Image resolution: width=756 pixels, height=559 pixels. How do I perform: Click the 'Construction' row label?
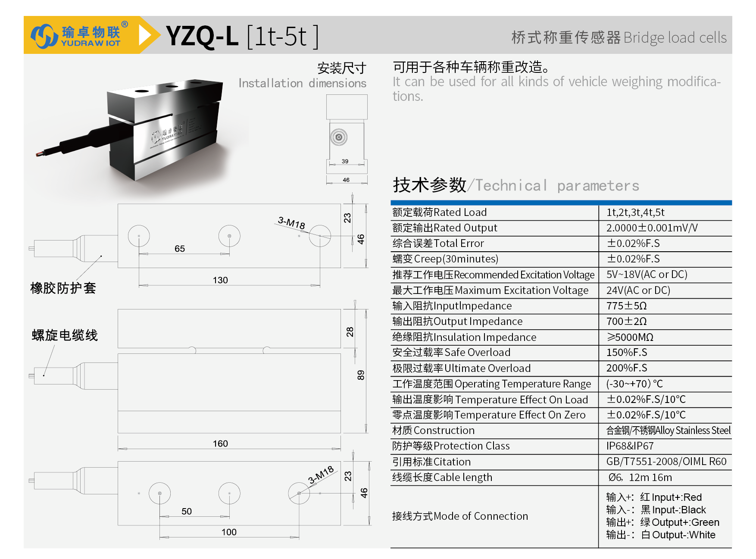point(433,430)
